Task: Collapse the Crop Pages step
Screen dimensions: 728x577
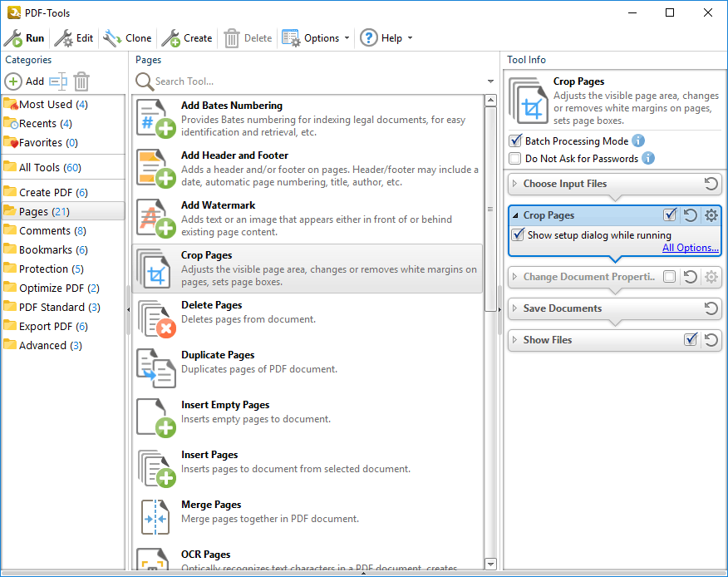Action: (x=515, y=215)
